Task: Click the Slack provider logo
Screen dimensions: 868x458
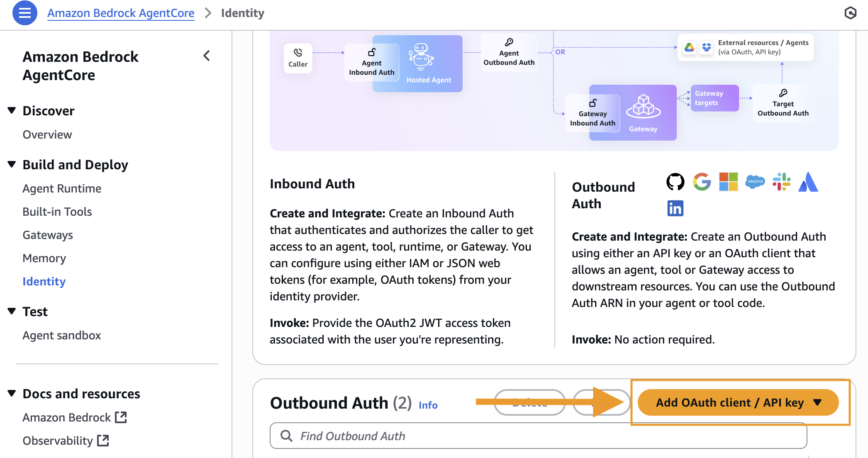Action: click(x=781, y=182)
